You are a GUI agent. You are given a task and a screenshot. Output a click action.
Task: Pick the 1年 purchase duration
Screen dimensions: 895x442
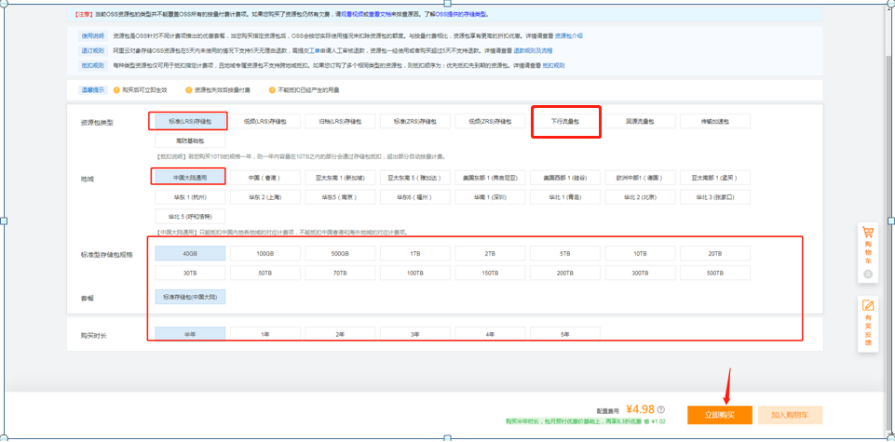pos(265,334)
